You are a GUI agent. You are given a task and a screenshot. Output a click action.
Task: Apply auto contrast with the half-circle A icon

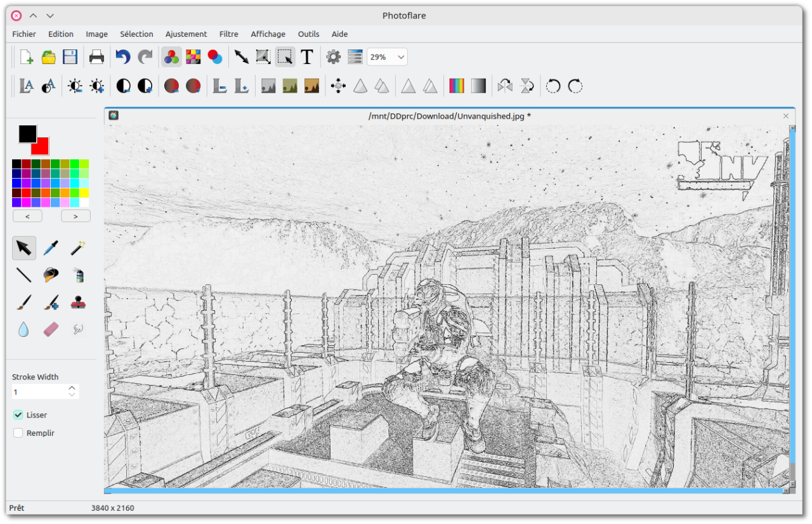coord(48,86)
